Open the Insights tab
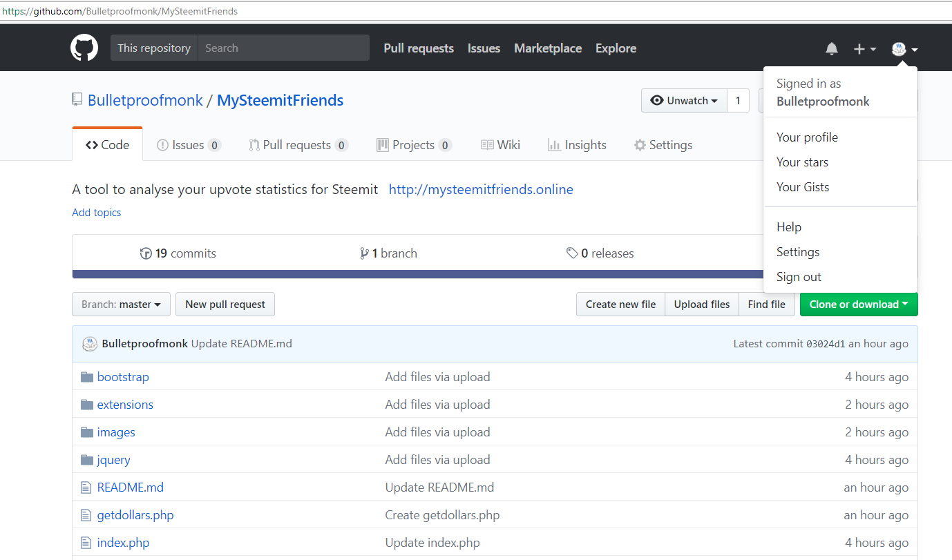952x560 pixels. tap(577, 145)
